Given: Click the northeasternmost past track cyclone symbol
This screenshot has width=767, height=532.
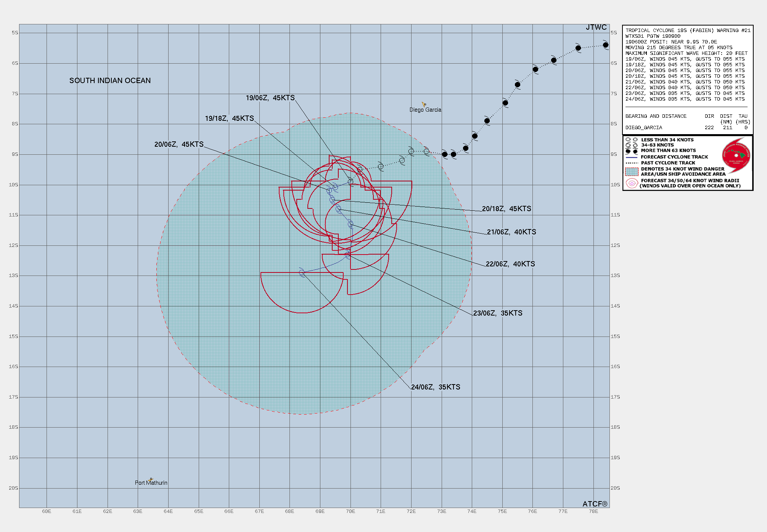Looking at the screenshot, I should 605,45.
